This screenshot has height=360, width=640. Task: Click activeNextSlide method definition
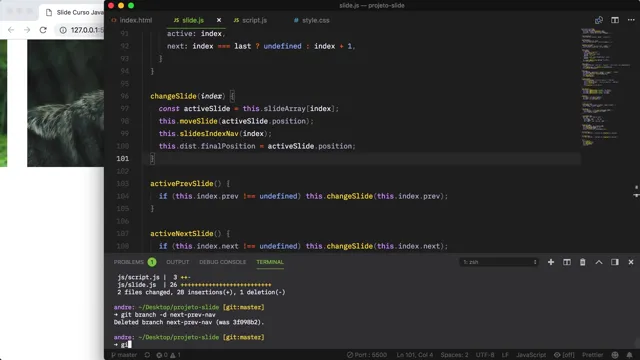(182, 233)
